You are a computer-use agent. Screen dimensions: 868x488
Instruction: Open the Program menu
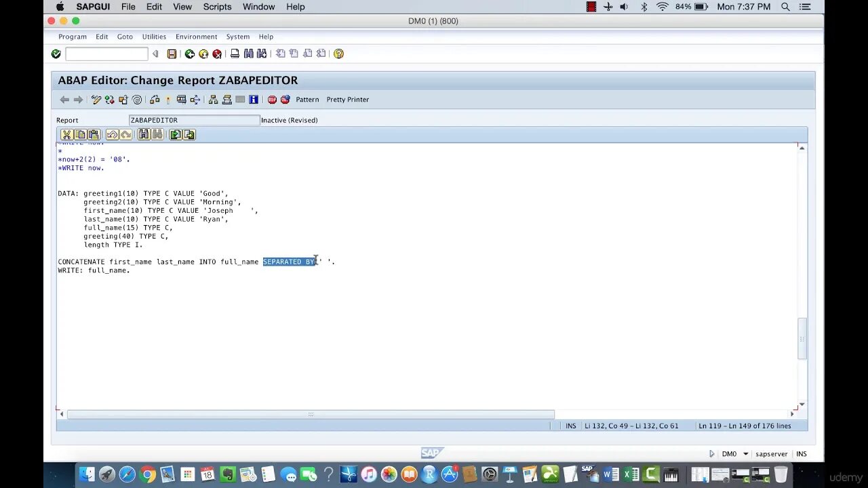coord(72,37)
